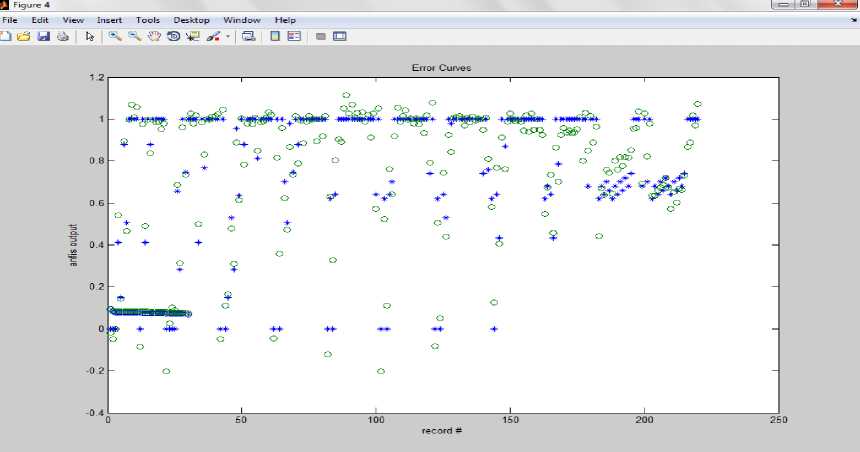Hide plot tools using the toolbar icon
This screenshot has height=452, width=860.
point(321,37)
